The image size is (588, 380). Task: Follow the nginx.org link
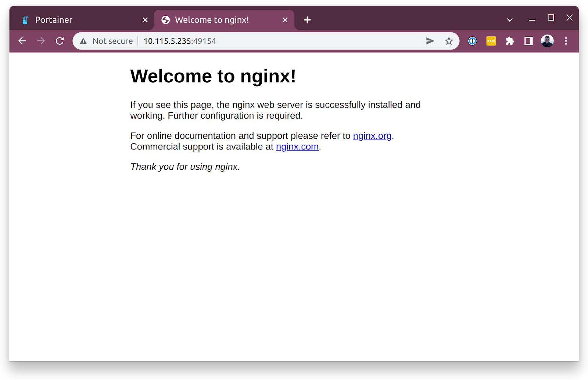372,136
